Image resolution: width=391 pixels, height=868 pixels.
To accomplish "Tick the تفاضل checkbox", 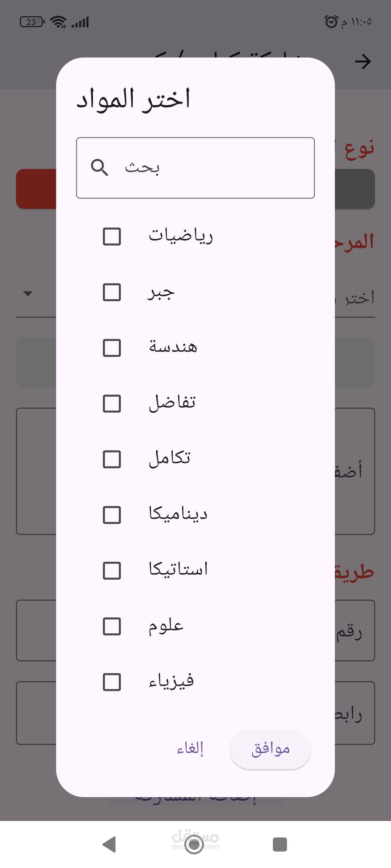I will (x=112, y=404).
